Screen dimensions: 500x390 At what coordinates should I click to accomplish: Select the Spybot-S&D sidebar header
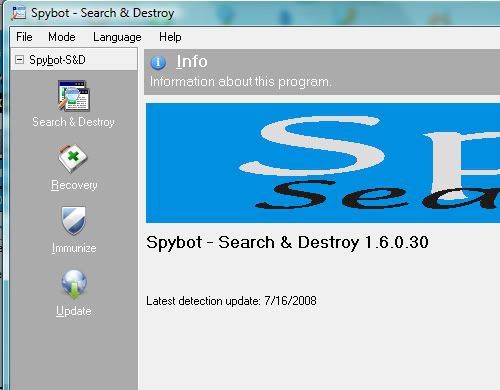[x=74, y=60]
